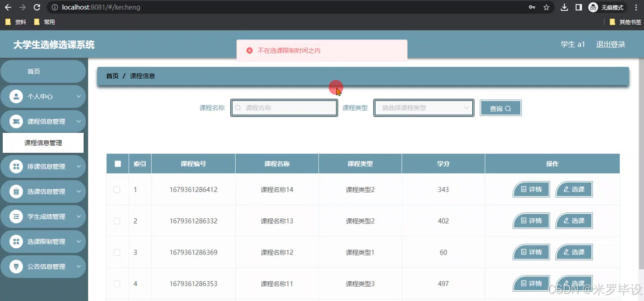The height and width of the screenshot is (301, 644).
Task: Click the 学生成绩管理 list icon
Action: pyautogui.click(x=16, y=216)
